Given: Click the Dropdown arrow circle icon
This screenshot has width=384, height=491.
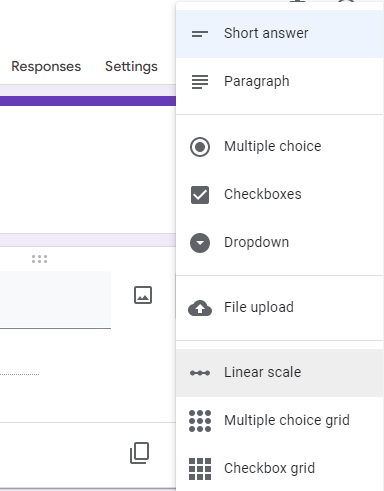Looking at the screenshot, I should click(x=200, y=243).
